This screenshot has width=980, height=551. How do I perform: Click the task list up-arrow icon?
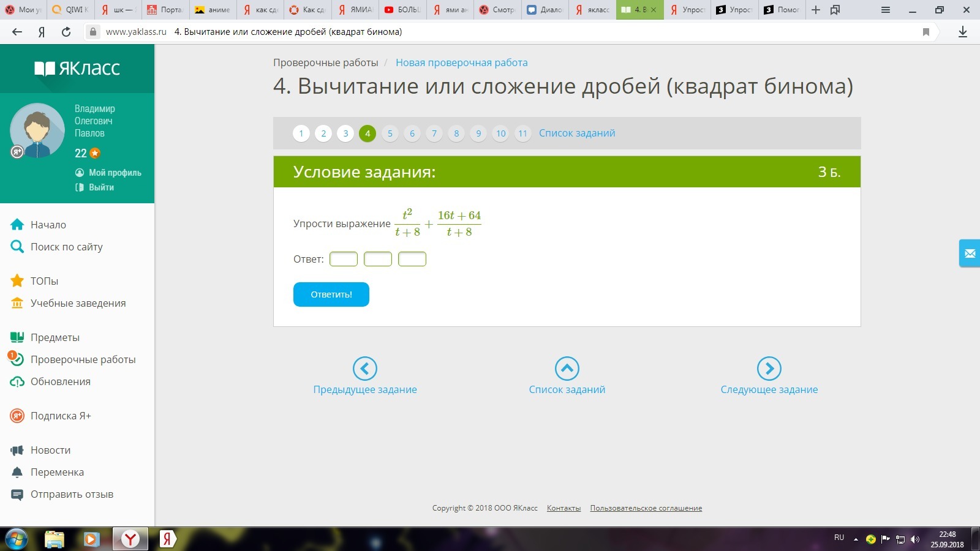(567, 369)
